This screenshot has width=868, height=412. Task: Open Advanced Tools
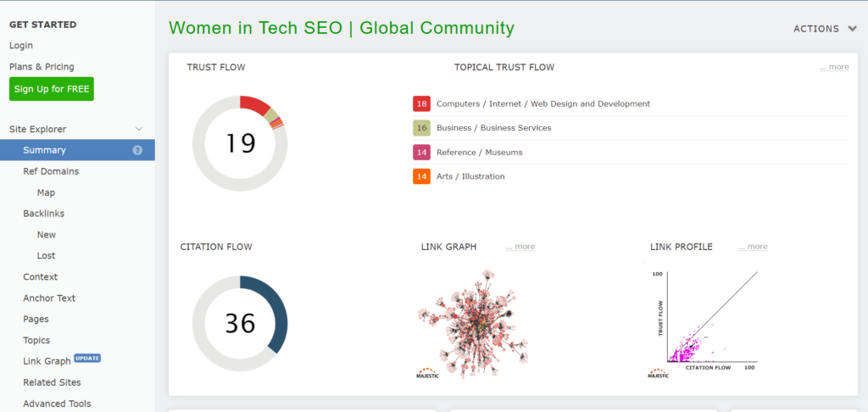57,404
